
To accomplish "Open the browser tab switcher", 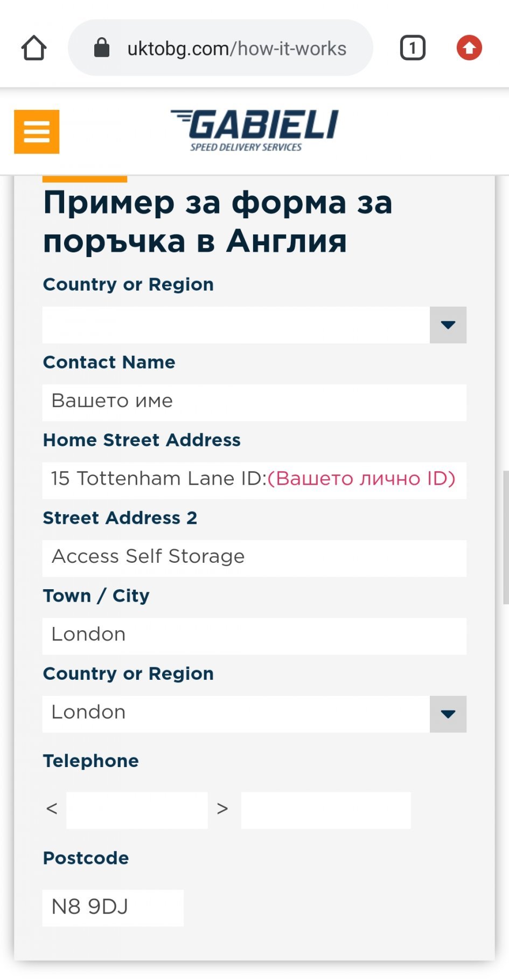I will coord(413,48).
